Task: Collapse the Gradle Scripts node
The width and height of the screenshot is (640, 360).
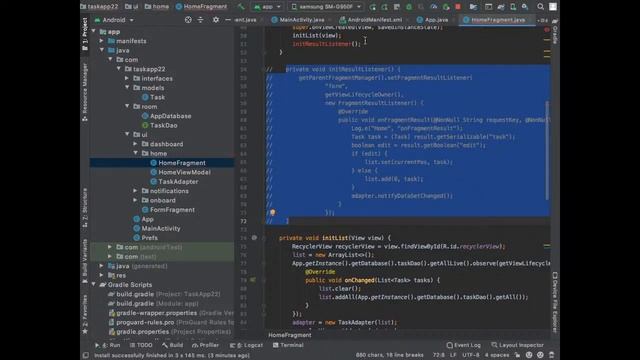Action: point(93,284)
